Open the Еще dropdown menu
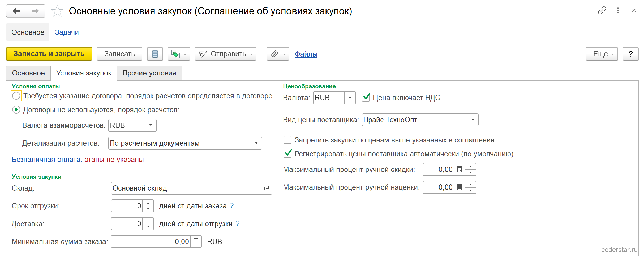The height and width of the screenshot is (256, 644). (x=602, y=54)
